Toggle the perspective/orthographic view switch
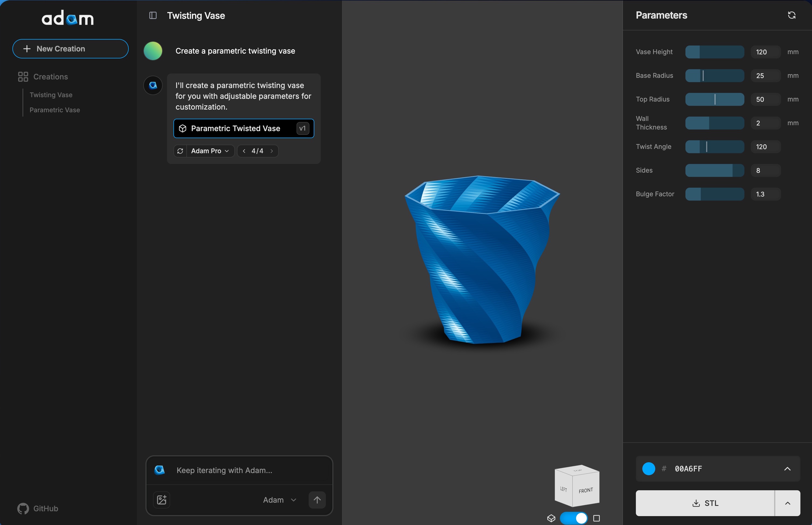The width and height of the screenshot is (812, 525). pyautogui.click(x=574, y=518)
